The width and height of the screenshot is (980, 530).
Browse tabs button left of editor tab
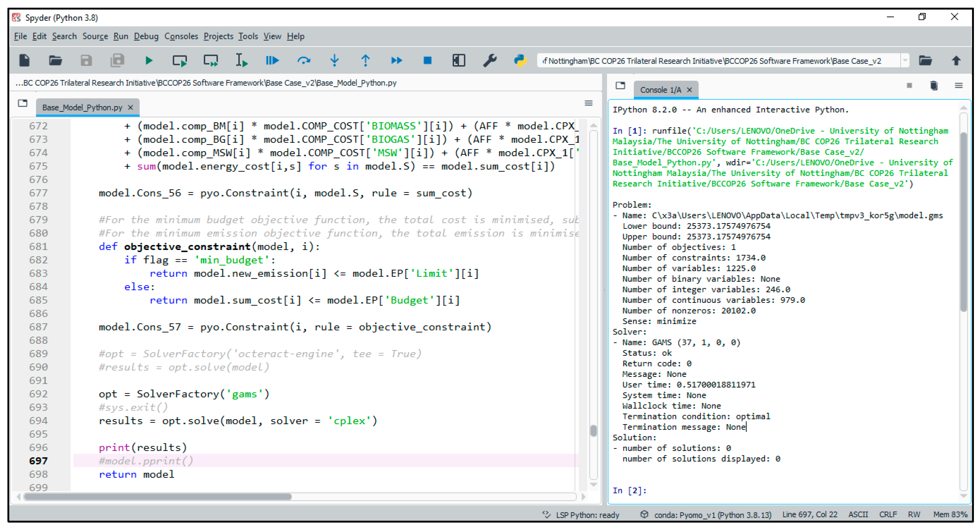(x=23, y=103)
